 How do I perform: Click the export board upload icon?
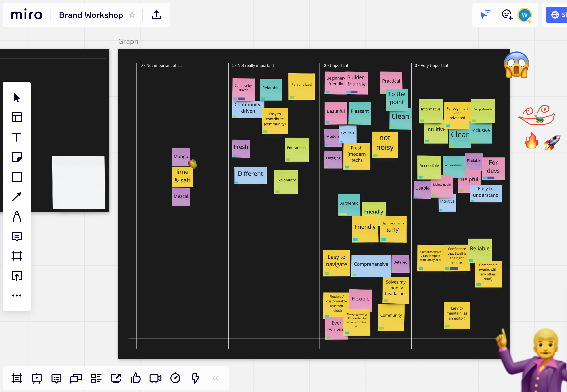[156, 15]
